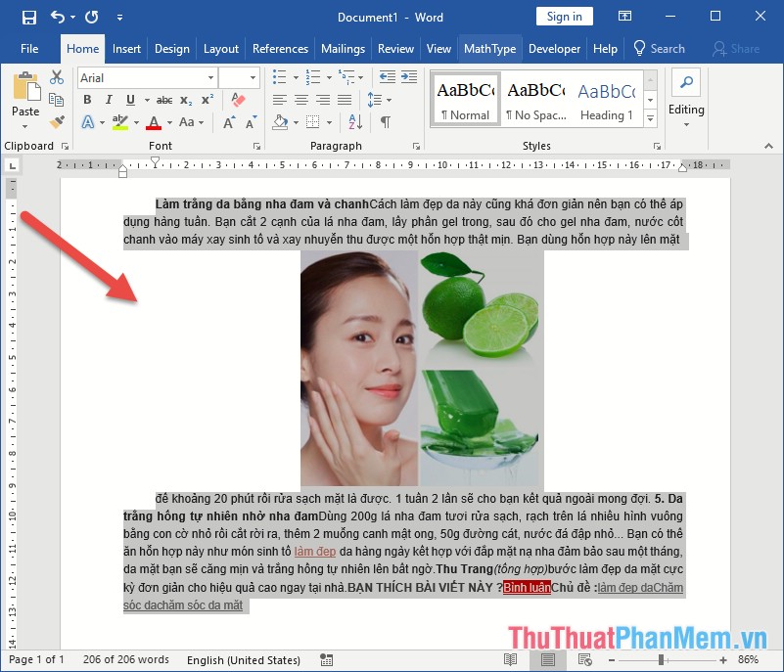Toggle Show/Hide paragraph marks
Screen dimensions: 784x672
point(385,122)
